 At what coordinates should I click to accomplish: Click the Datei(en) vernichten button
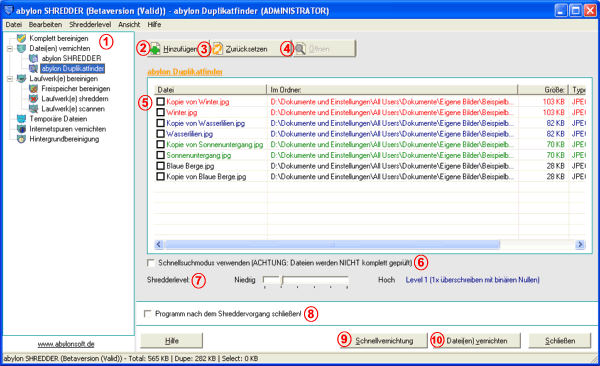pos(476,341)
